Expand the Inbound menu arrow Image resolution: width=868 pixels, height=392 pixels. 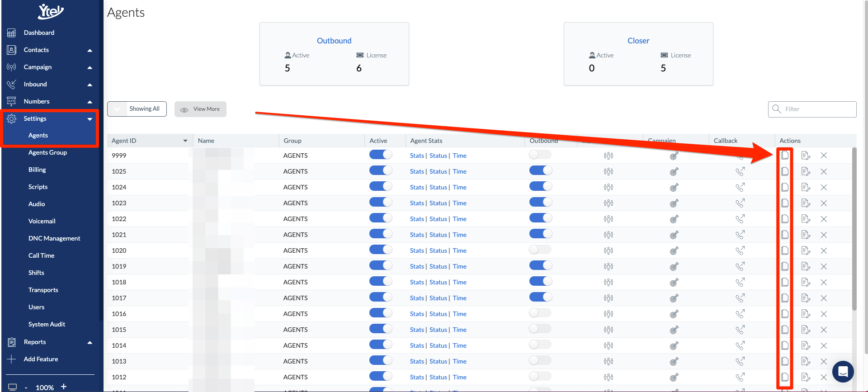pyautogui.click(x=90, y=85)
